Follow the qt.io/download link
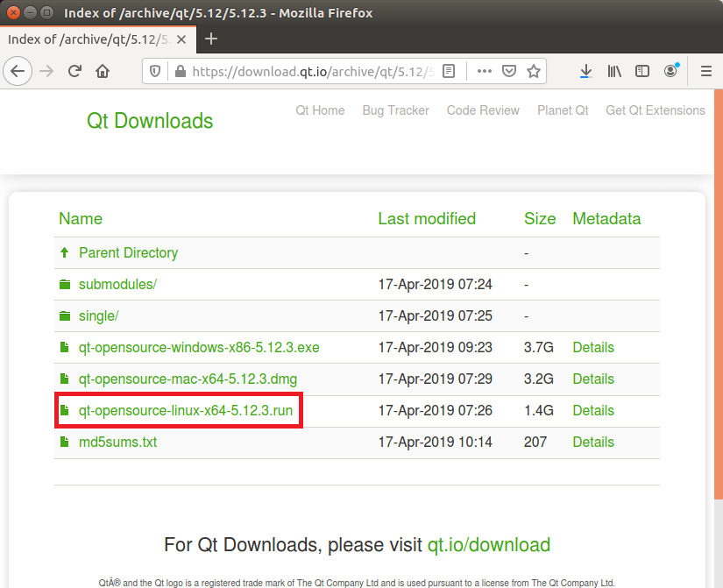Screen dimensions: 723x588 pos(489,545)
